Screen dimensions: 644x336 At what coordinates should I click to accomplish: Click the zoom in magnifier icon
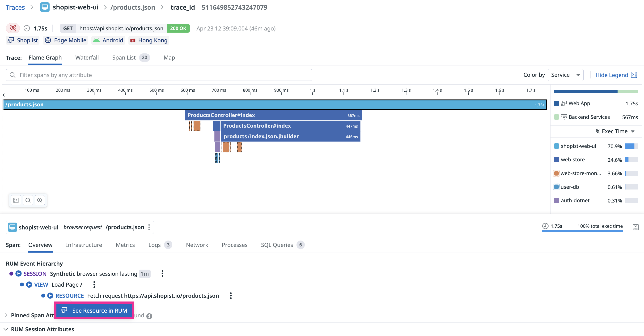click(40, 200)
